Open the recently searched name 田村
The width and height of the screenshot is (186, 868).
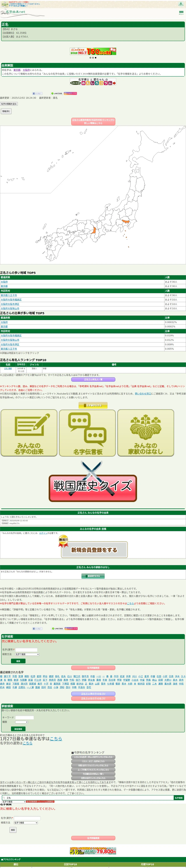pyautogui.click(x=44, y=687)
